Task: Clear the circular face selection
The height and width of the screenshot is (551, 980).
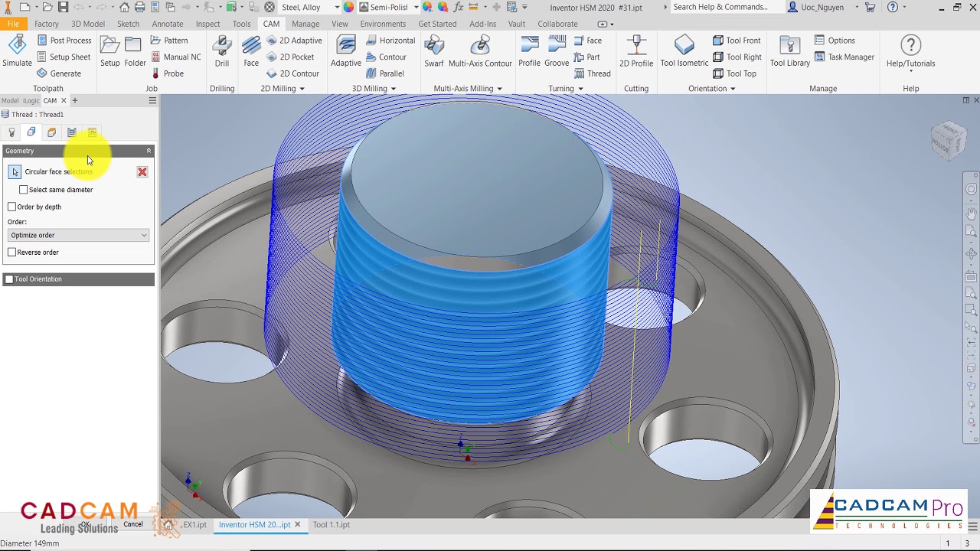Action: (x=142, y=172)
